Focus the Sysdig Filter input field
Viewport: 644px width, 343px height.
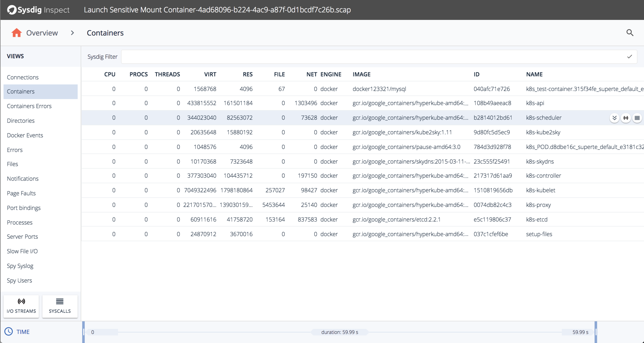[379, 57]
